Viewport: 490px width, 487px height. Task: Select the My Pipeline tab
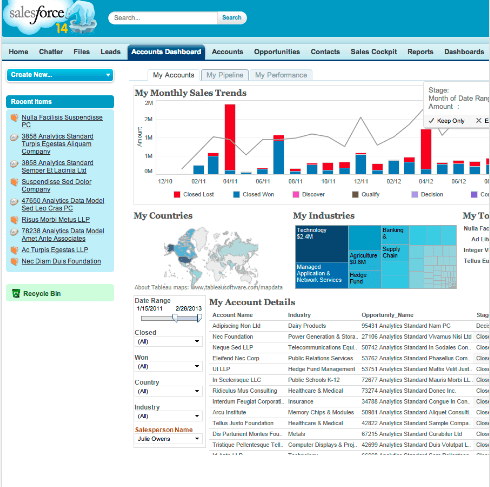(225, 75)
